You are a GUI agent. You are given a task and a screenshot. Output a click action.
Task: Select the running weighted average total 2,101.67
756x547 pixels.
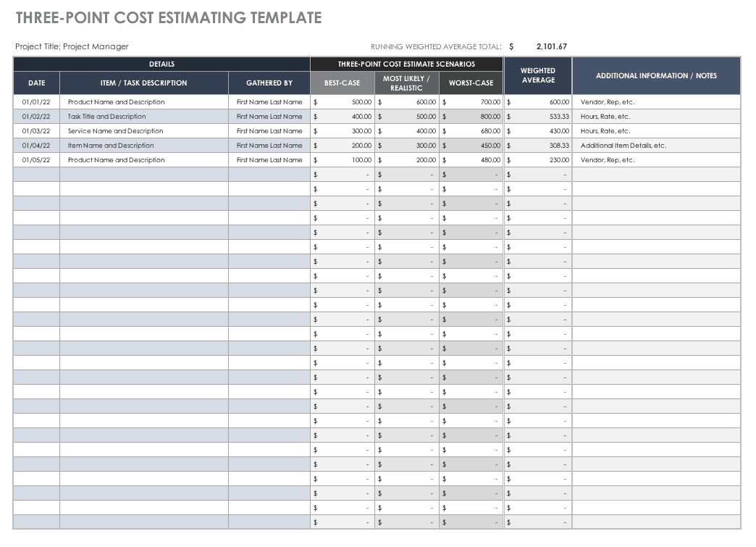point(551,46)
